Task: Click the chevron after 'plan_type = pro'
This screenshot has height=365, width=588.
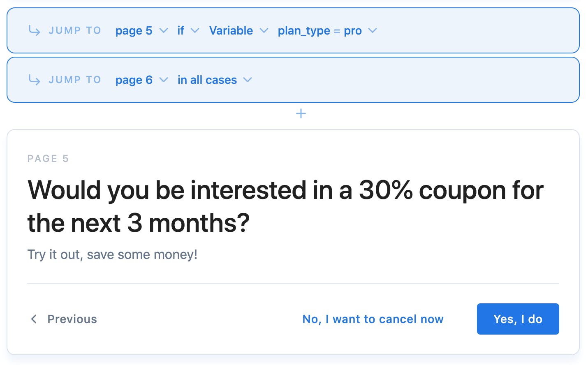Action: 373,31
